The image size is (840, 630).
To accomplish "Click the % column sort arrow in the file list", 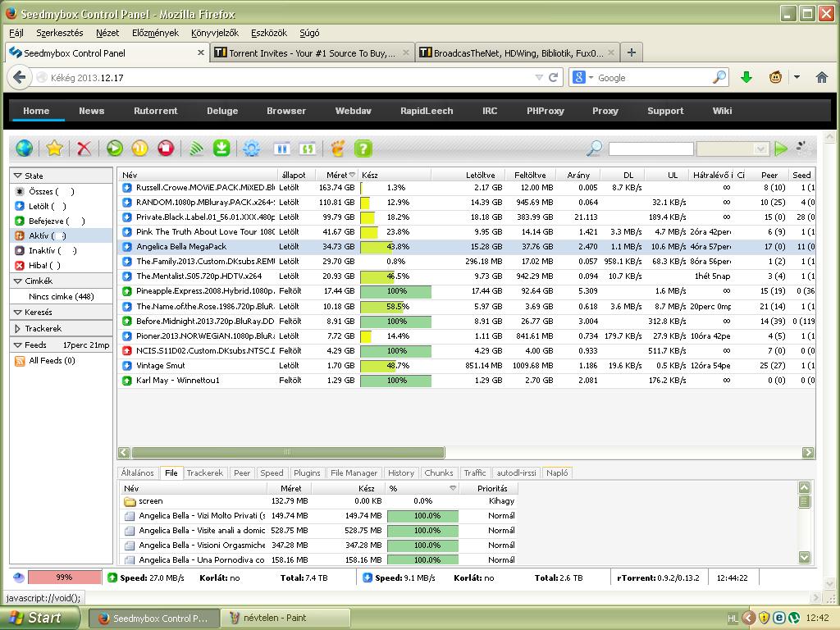I will 453,488.
